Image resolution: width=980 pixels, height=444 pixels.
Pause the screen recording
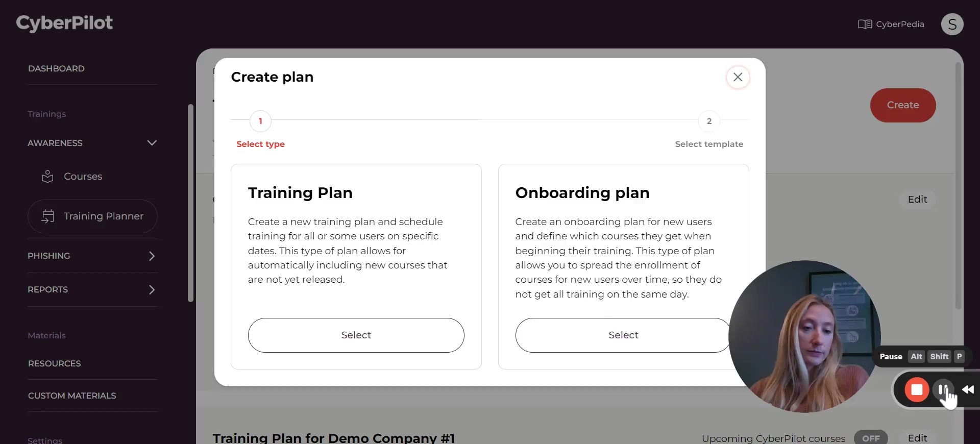tap(942, 390)
